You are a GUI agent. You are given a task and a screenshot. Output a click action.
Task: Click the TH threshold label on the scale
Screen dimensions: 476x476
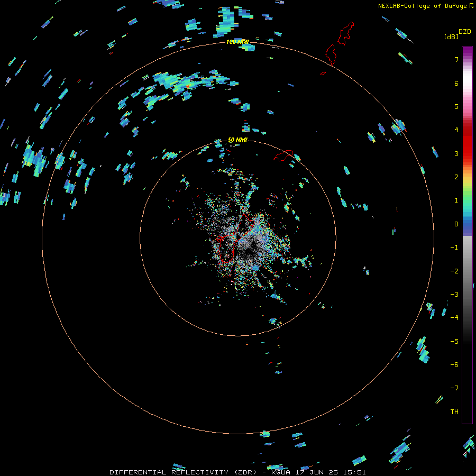(454, 412)
